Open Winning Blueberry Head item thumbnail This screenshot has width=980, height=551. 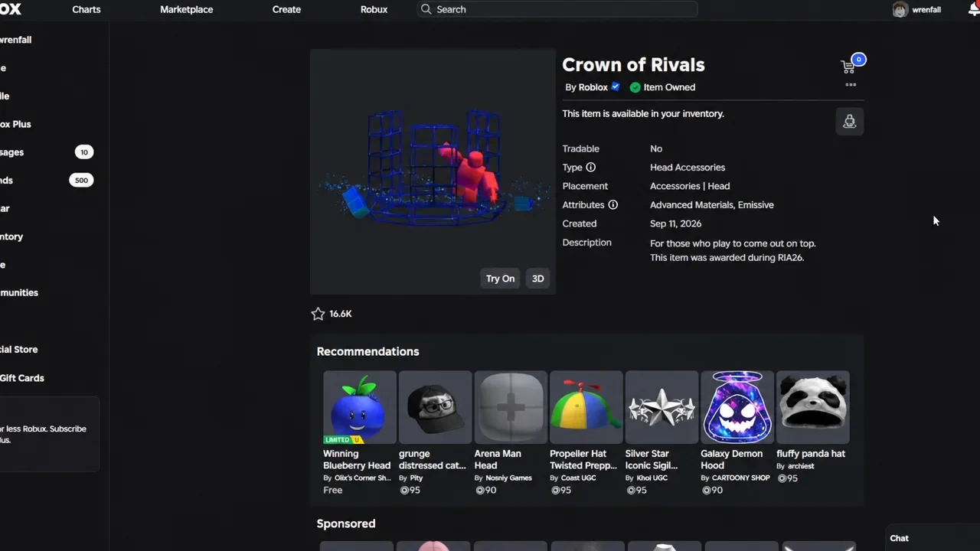[360, 407]
